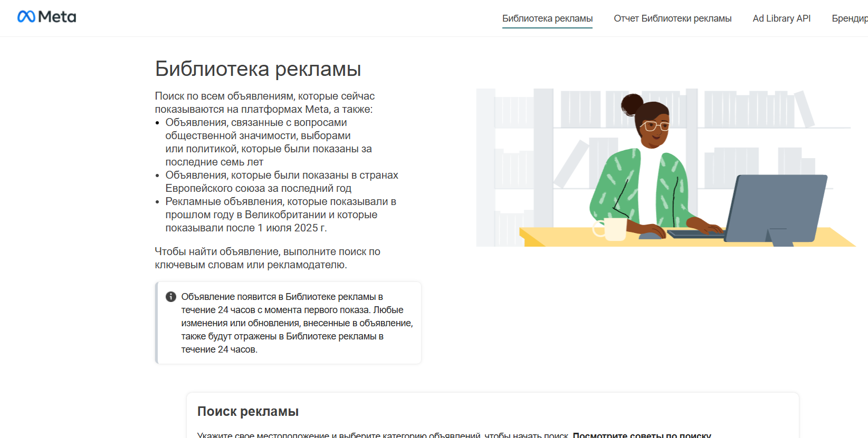The height and width of the screenshot is (438, 868).
Task: Click 'ключевым словам или рекламодателю.' text
Action: 251,265
